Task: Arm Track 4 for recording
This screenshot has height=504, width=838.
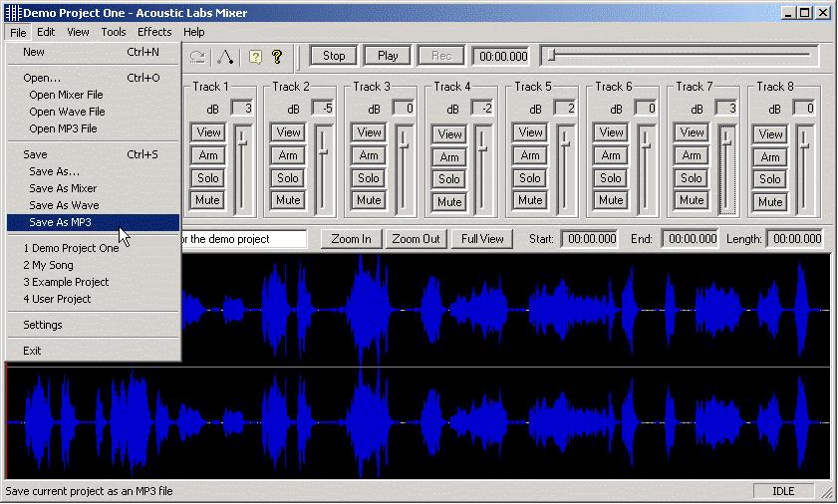Action: [449, 157]
